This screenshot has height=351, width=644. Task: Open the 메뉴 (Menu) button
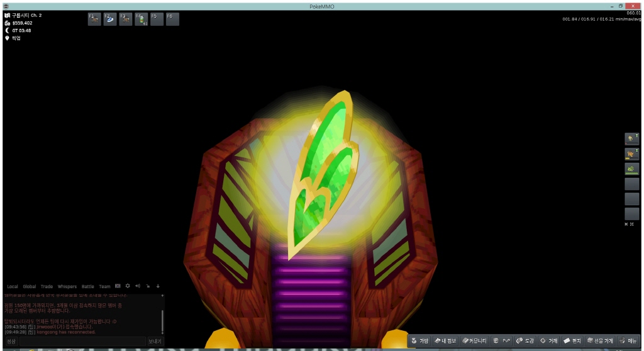tap(629, 340)
